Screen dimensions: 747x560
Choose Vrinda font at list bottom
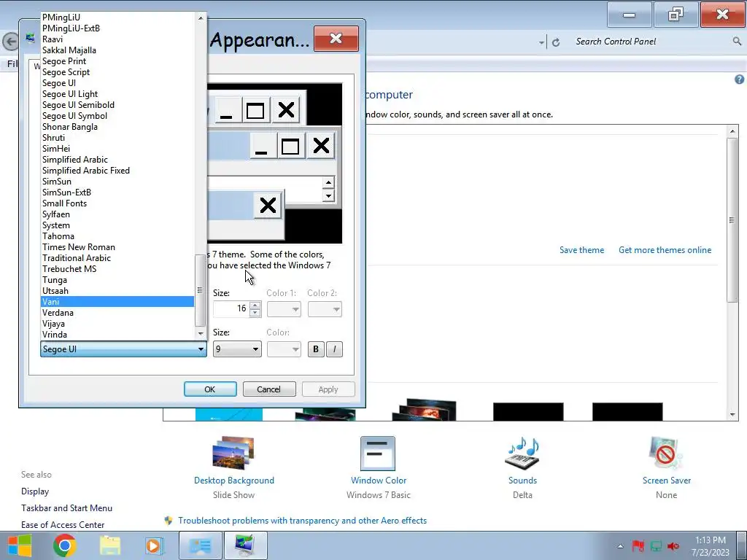(117, 335)
